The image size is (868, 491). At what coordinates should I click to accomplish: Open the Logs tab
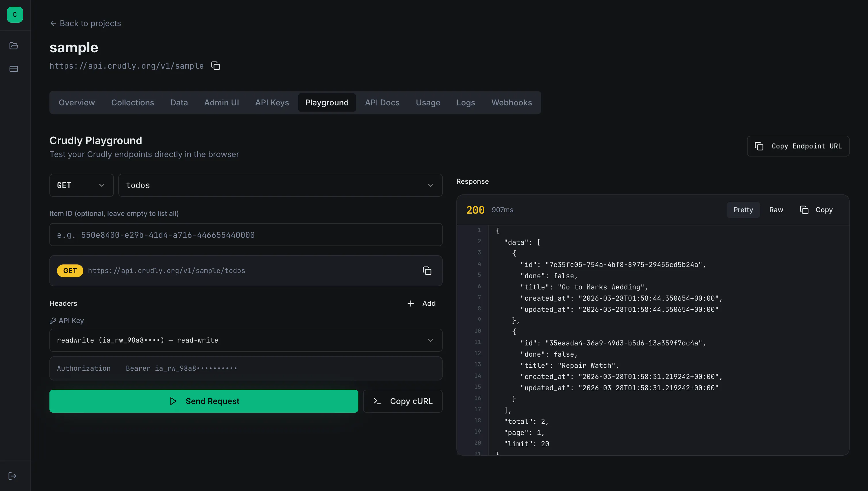(x=466, y=103)
